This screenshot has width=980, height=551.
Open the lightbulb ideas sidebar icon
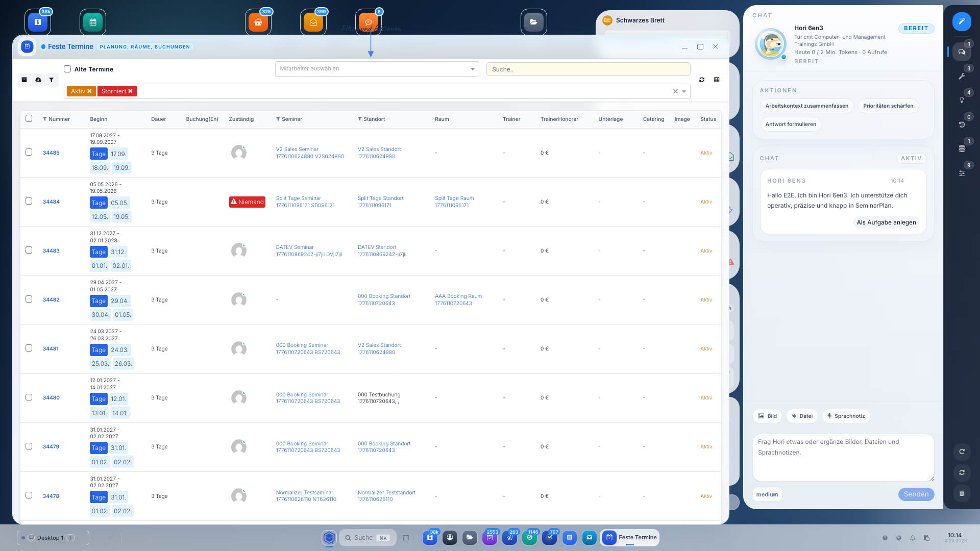point(962,101)
